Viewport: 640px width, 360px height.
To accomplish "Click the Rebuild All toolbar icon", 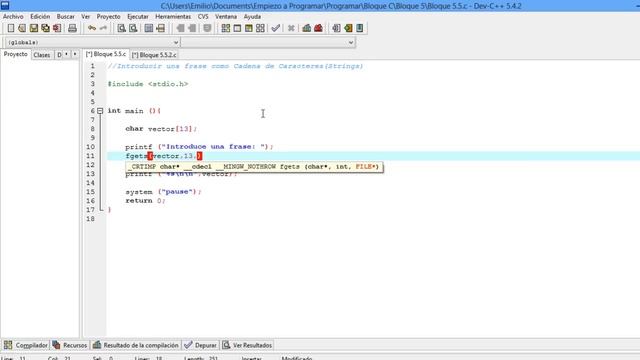I will coord(260,28).
